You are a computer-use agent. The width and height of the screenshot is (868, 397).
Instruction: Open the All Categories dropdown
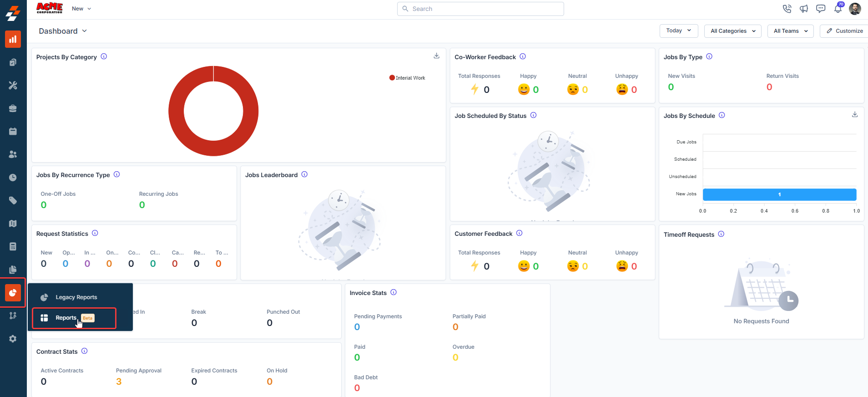coord(733,31)
